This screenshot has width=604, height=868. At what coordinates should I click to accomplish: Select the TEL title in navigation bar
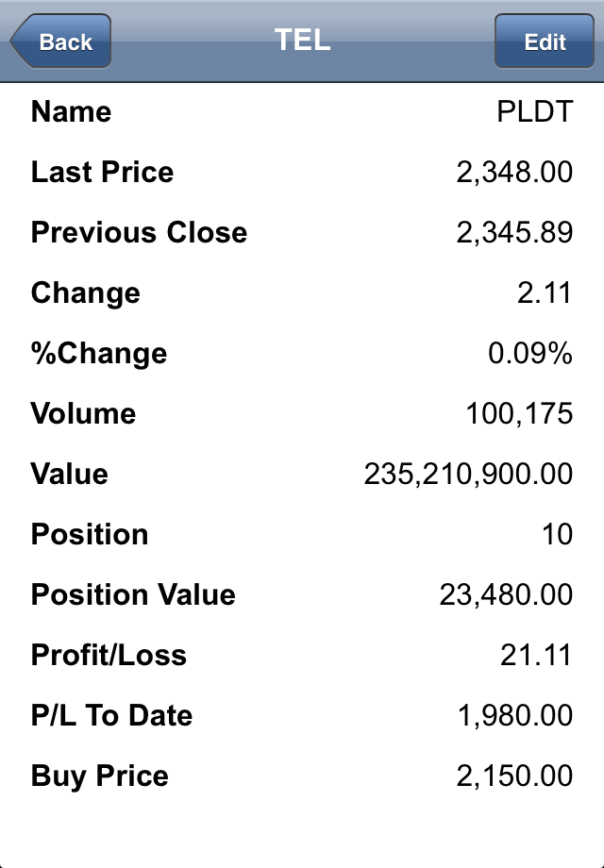tap(302, 40)
